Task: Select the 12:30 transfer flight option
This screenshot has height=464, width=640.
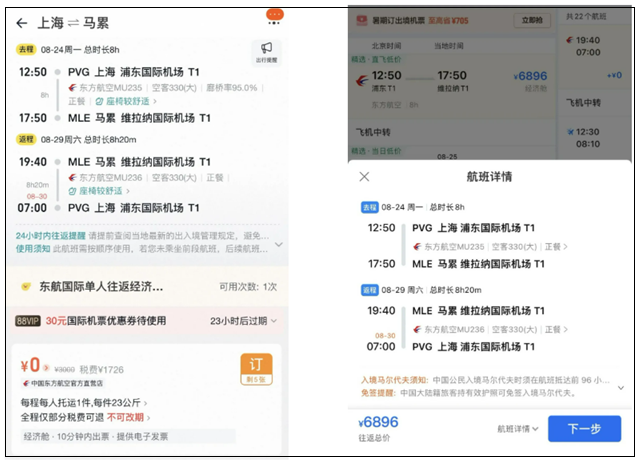Action: 594,139
